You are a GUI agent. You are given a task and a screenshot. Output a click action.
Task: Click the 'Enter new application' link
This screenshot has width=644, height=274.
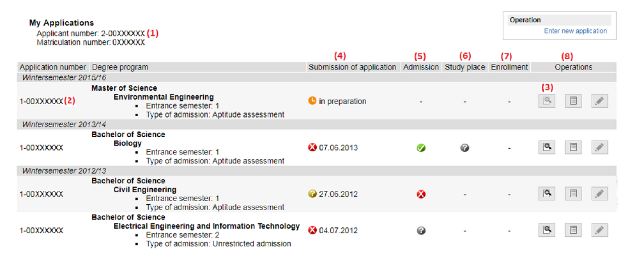(x=575, y=31)
